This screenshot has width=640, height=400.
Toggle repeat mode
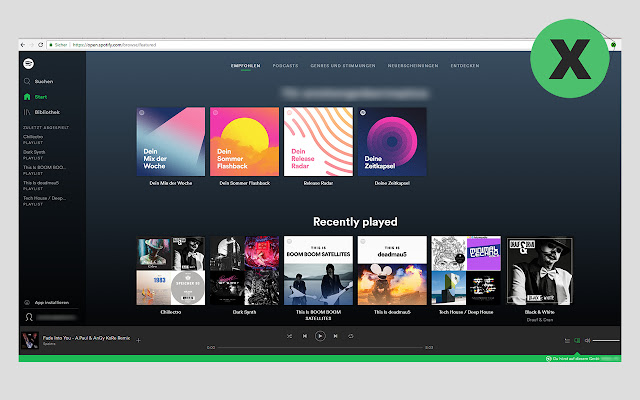pyautogui.click(x=351, y=336)
